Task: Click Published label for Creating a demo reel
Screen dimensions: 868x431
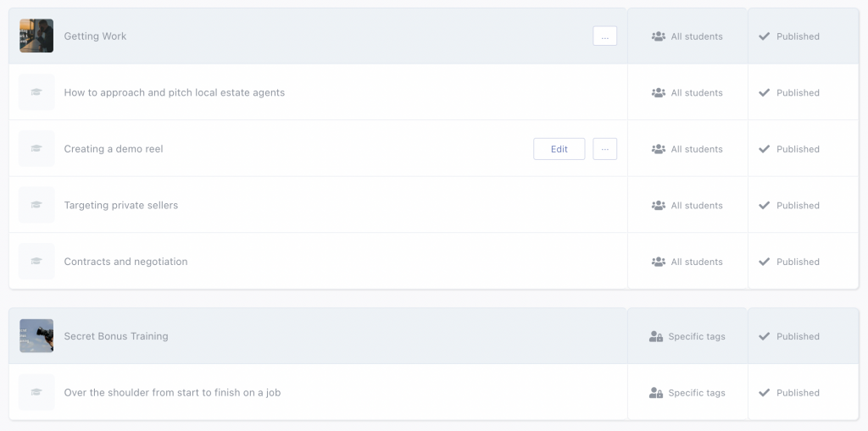Action: 798,149
